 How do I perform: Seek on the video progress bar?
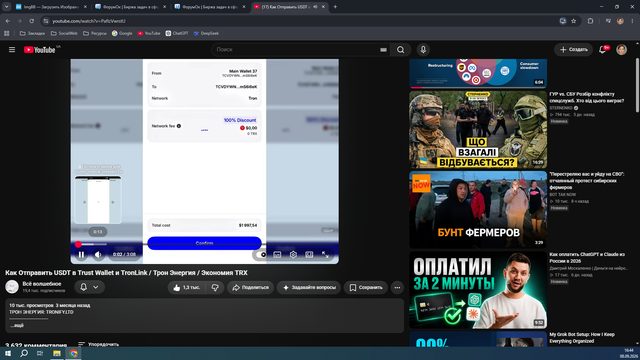[204, 244]
